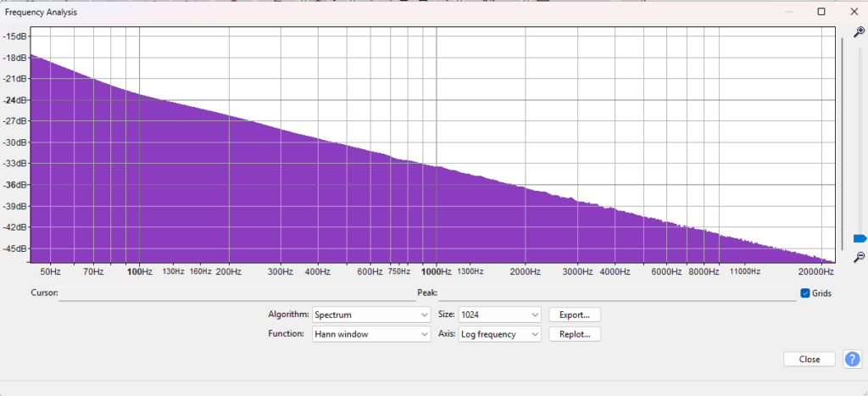
Task: Expand the Axis dropdown showing Log frequency
Action: [x=499, y=334]
